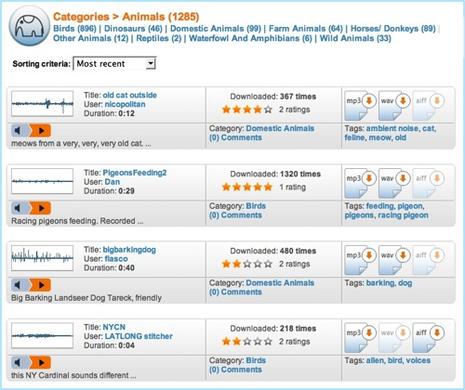Mute speaker for PigeonsFeeding2
Viewport: 465px width, 390px height.
tap(20, 208)
